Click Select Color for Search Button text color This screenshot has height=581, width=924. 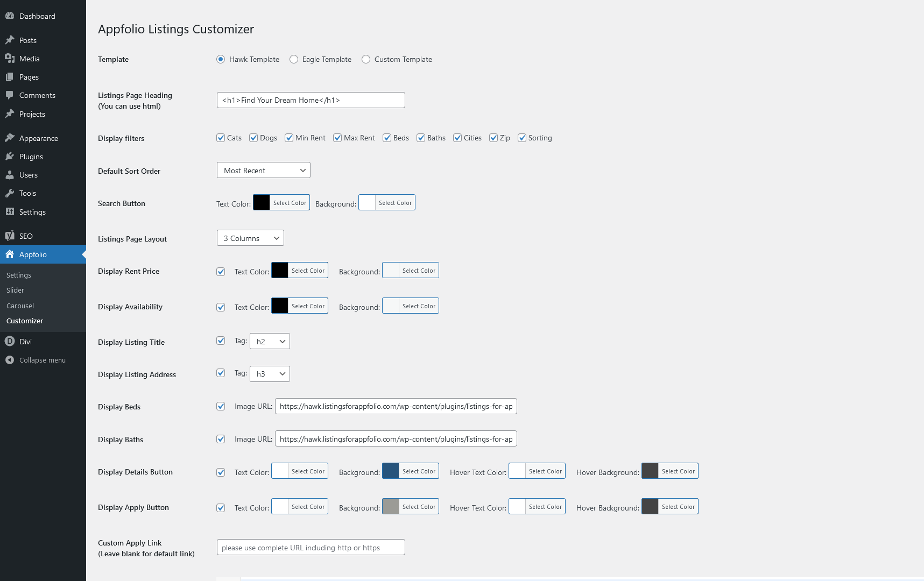[290, 203]
